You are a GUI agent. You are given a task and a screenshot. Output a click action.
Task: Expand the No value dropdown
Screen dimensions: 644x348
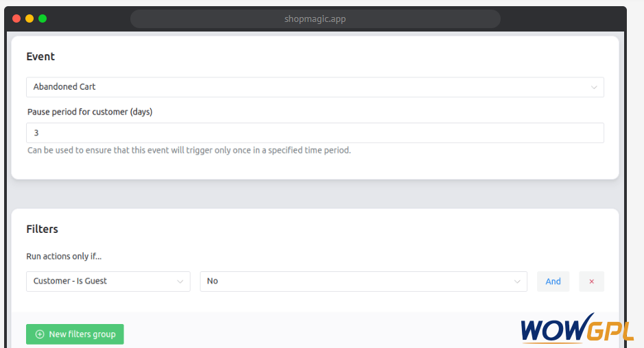[x=363, y=282]
